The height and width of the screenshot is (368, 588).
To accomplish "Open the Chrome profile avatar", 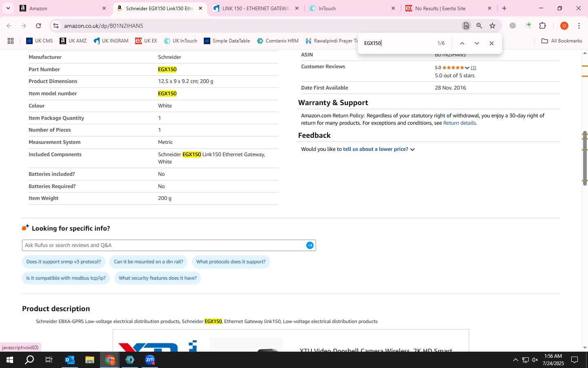I will 564,26.
